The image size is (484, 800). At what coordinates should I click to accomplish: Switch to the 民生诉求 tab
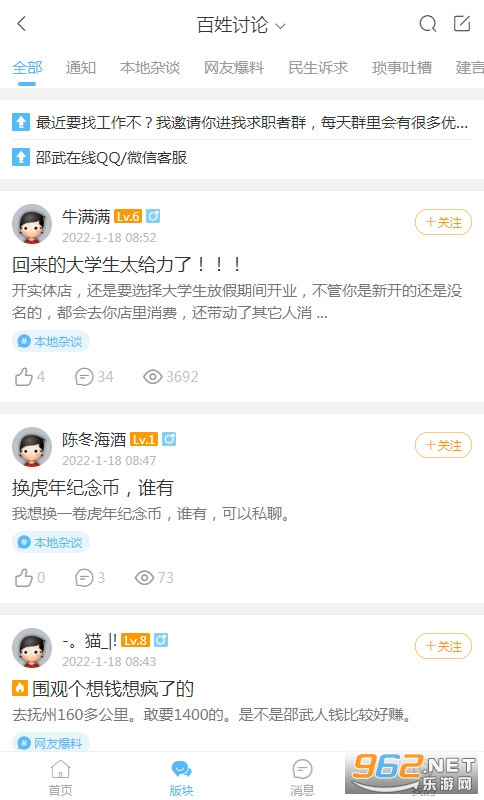318,68
